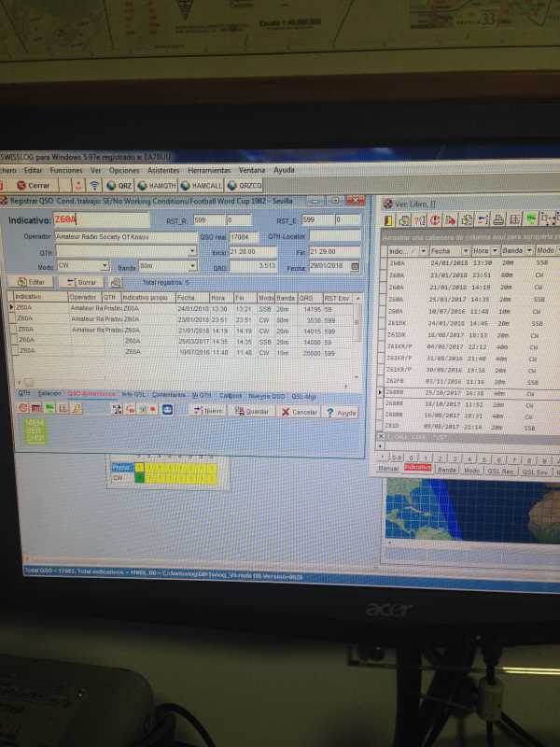
Task: Click the RST_E field showing 599
Action: [317, 220]
